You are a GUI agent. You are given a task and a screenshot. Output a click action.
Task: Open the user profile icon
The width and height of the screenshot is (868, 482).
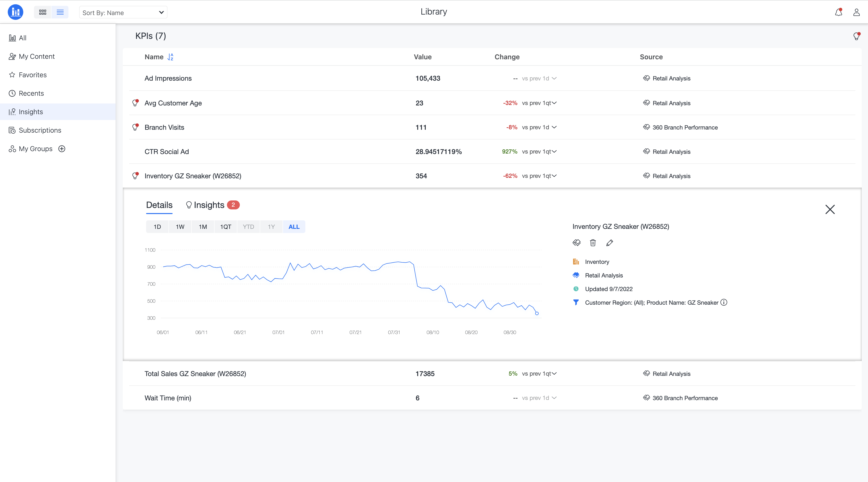tap(856, 12)
